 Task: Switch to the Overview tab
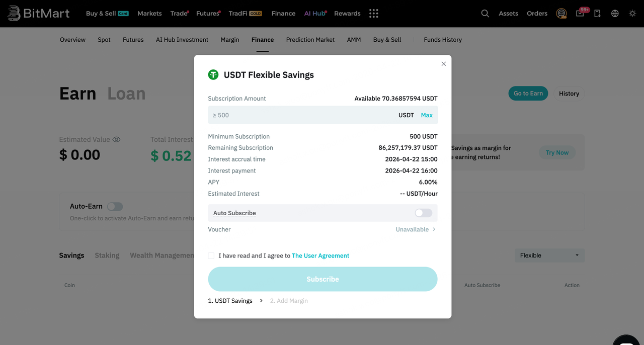coord(72,40)
